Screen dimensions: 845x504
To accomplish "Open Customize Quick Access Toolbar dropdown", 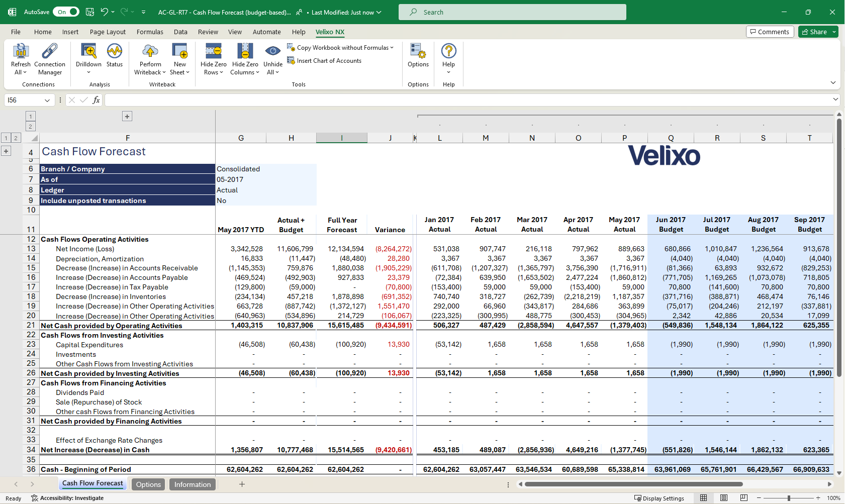I will [x=143, y=12].
